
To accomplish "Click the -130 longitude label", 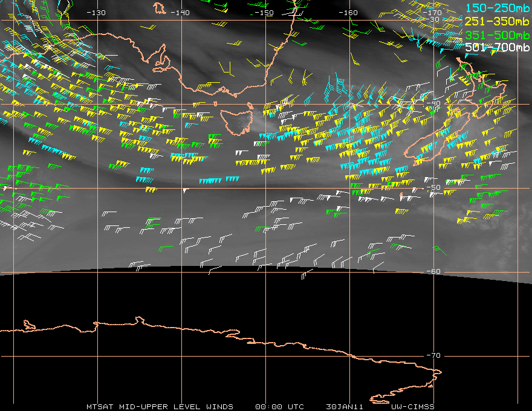I will pyautogui.click(x=96, y=13).
